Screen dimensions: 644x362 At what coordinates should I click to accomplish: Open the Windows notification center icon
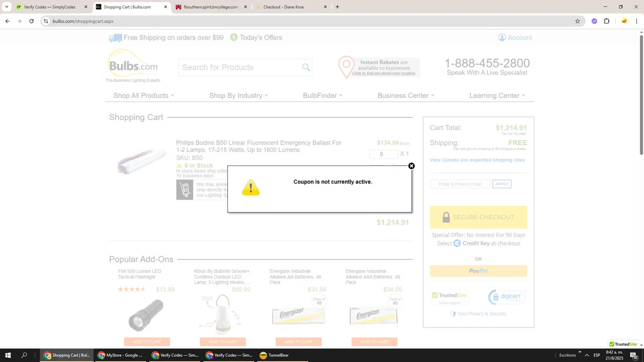(634, 355)
